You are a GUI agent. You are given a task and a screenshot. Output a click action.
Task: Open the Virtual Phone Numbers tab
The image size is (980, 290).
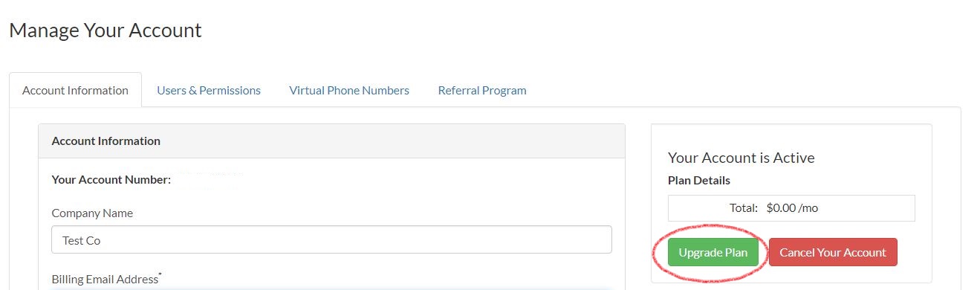click(349, 90)
